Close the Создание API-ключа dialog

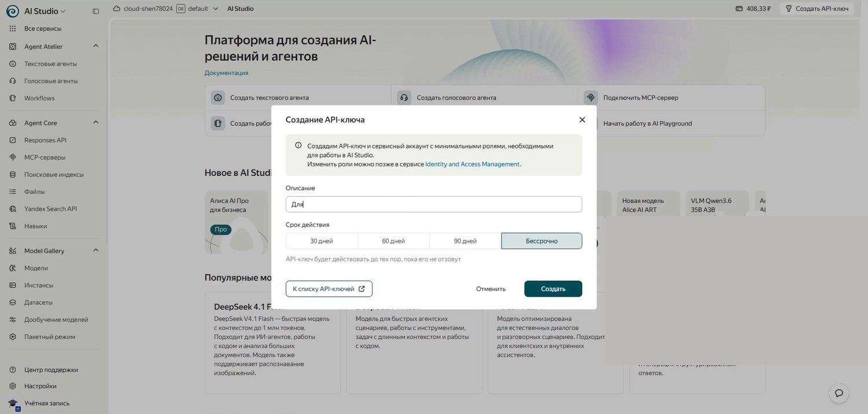[582, 120]
